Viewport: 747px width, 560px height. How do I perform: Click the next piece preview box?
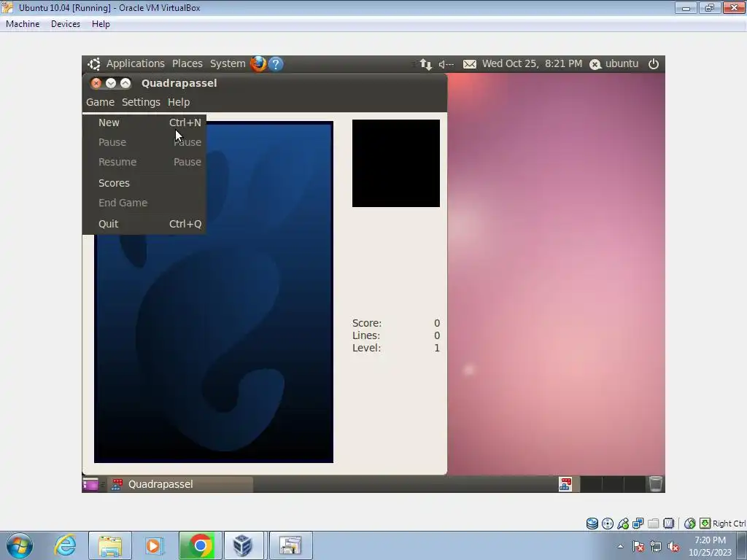pyautogui.click(x=396, y=163)
